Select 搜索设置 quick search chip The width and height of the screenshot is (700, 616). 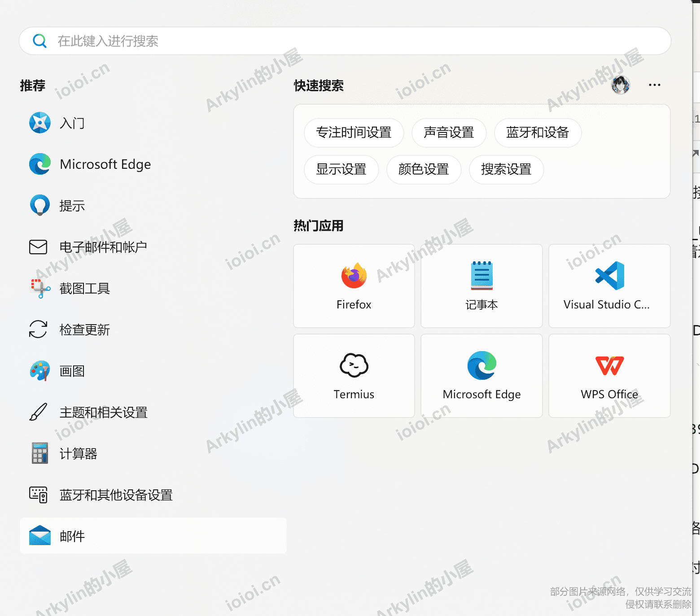coord(507,170)
